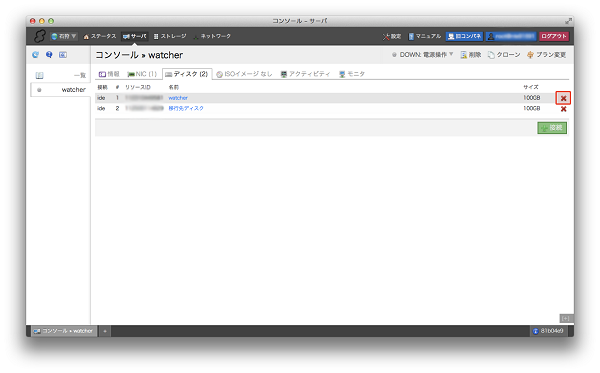
Task: Click the ログアウト logout button
Action: pos(554,36)
